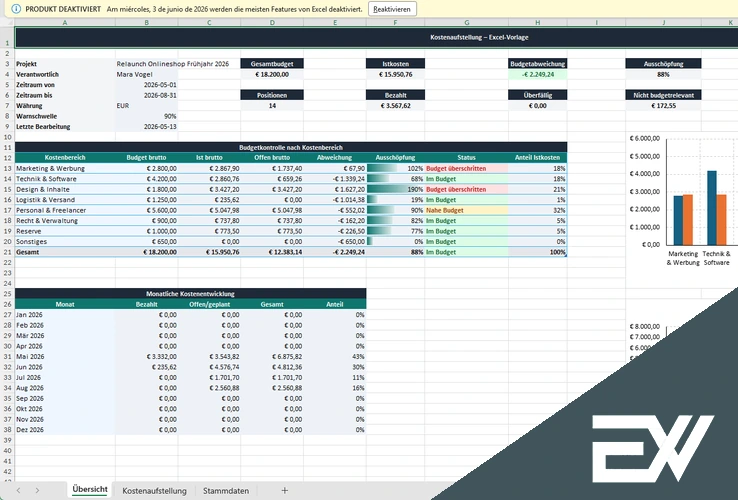Click the Offen/geplant column heading
This screenshot has height=500, width=738.
[x=209, y=304]
